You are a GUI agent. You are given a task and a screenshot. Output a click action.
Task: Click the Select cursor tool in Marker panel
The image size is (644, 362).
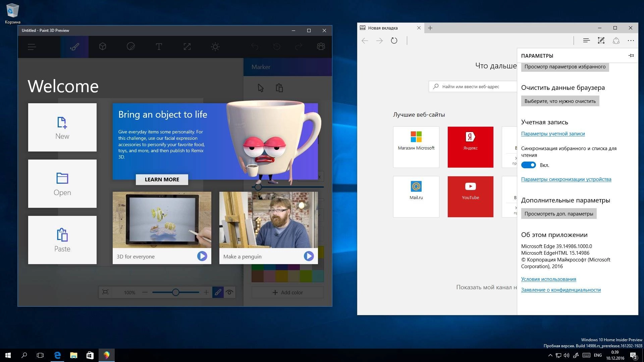click(261, 88)
